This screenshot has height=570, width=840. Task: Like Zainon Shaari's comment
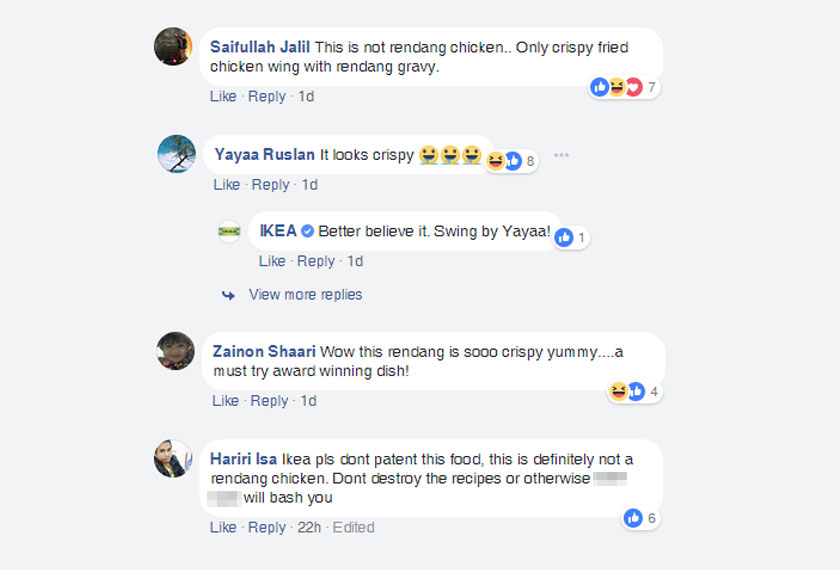226,401
